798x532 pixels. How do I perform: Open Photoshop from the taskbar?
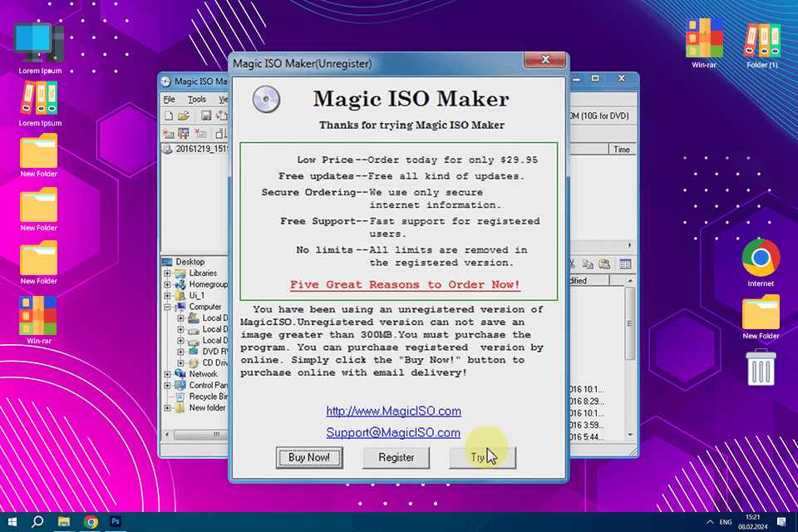pyautogui.click(x=116, y=521)
